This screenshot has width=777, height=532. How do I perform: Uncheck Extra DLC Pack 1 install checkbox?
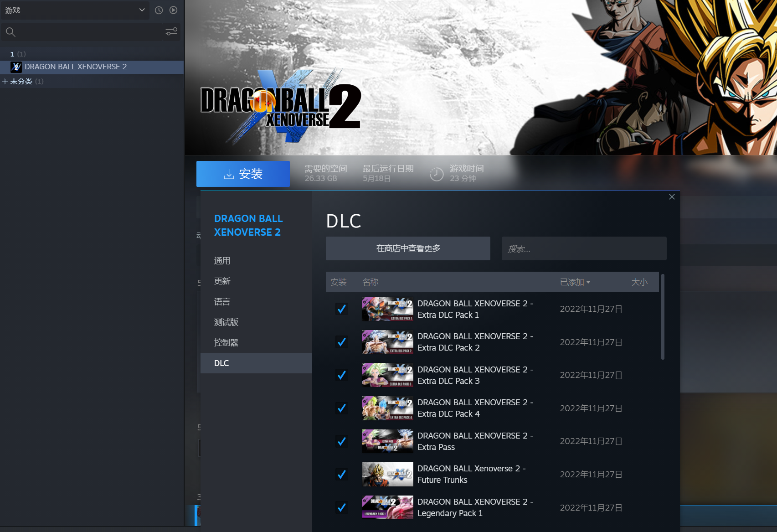[x=341, y=309]
